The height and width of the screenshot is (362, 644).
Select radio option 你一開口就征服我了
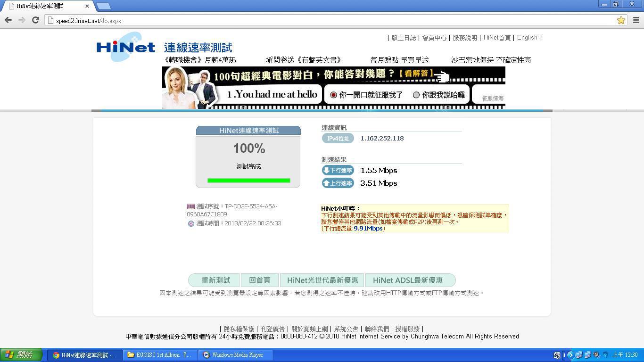pos(333,95)
